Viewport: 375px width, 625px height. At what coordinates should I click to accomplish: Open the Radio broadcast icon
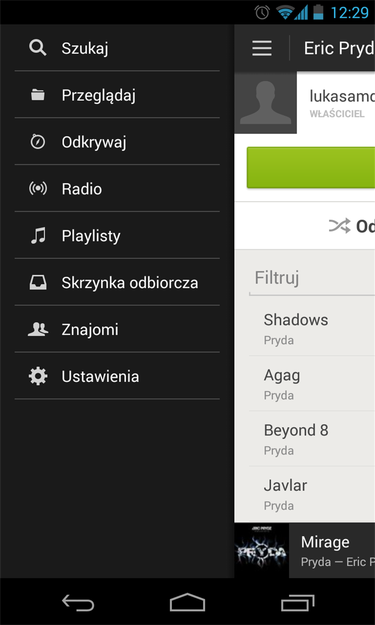38,189
